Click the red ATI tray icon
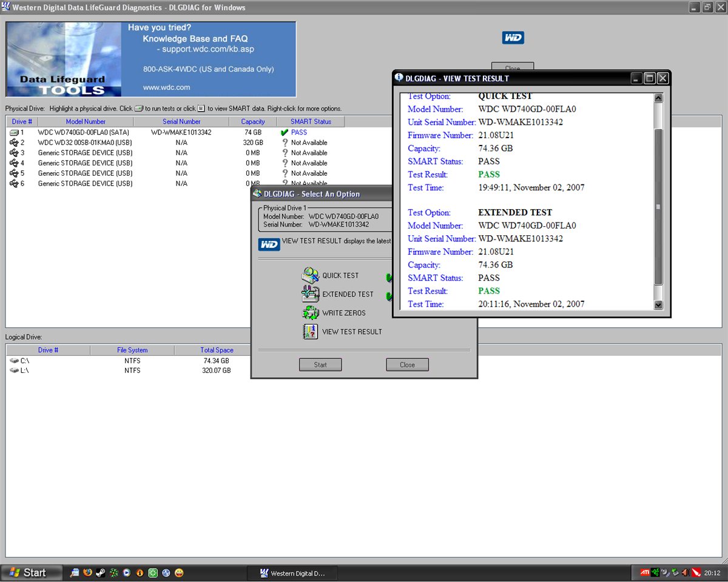Image resolution: width=728 pixels, height=582 pixels. pyautogui.click(x=645, y=572)
